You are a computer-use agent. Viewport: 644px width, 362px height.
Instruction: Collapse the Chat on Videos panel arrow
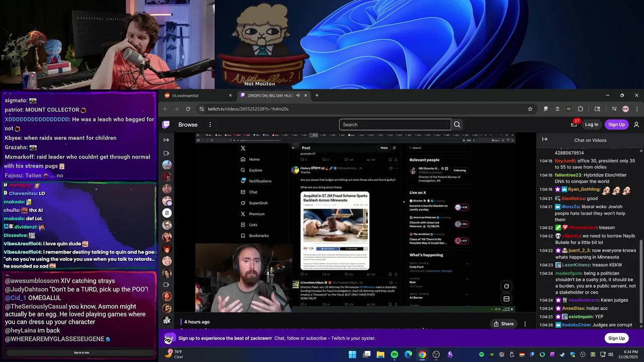pyautogui.click(x=544, y=139)
